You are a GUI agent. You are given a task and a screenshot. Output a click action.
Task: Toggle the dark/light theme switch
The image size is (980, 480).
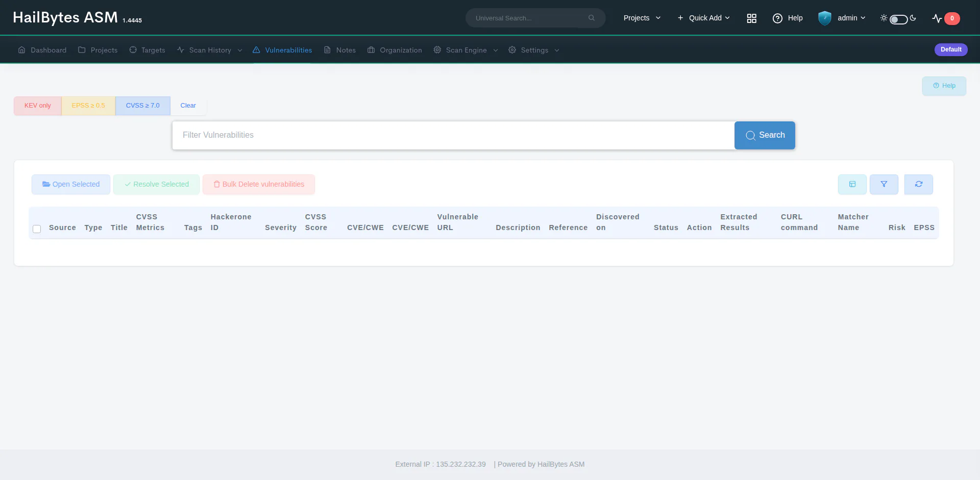[898, 19]
